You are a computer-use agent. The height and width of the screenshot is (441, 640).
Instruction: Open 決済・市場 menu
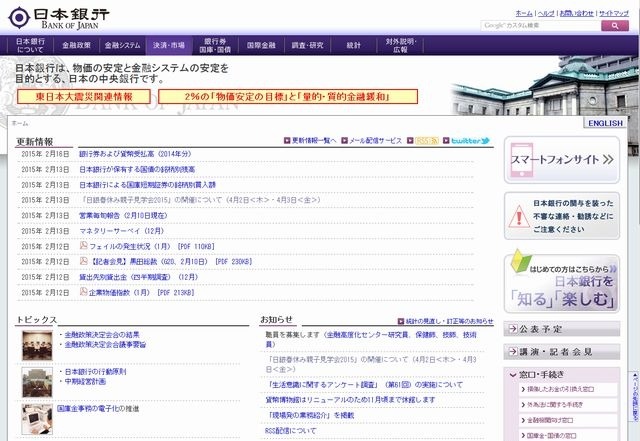(x=169, y=45)
